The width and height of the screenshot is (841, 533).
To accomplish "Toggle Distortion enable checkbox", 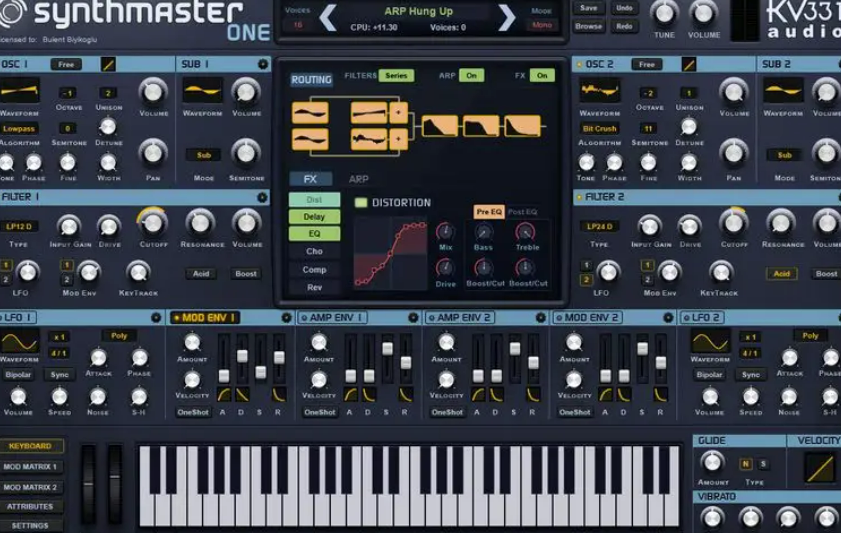I will [361, 203].
